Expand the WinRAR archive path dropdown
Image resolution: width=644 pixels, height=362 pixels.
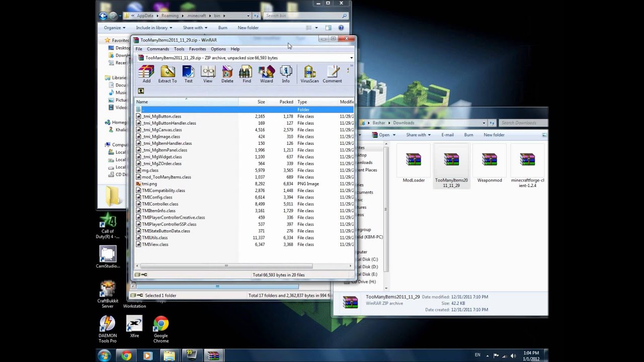(351, 58)
